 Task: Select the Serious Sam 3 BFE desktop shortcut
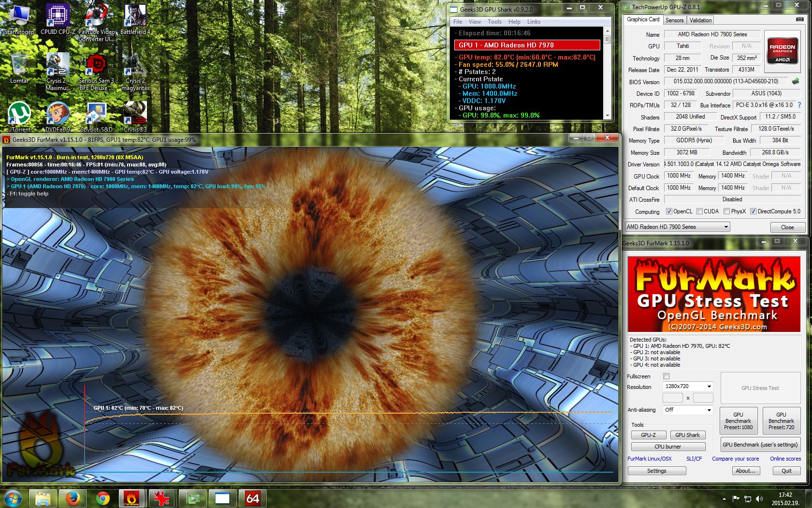click(97, 72)
